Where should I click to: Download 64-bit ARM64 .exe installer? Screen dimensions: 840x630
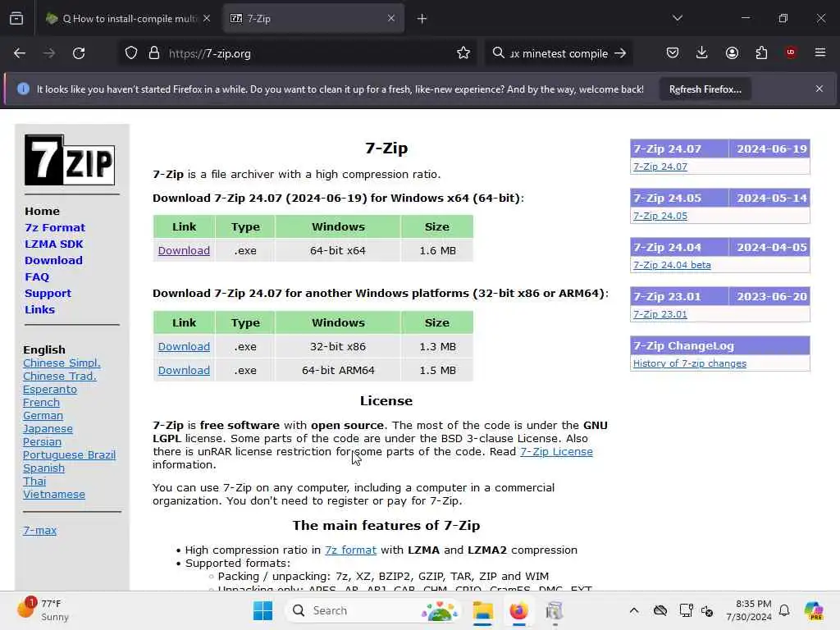point(184,370)
